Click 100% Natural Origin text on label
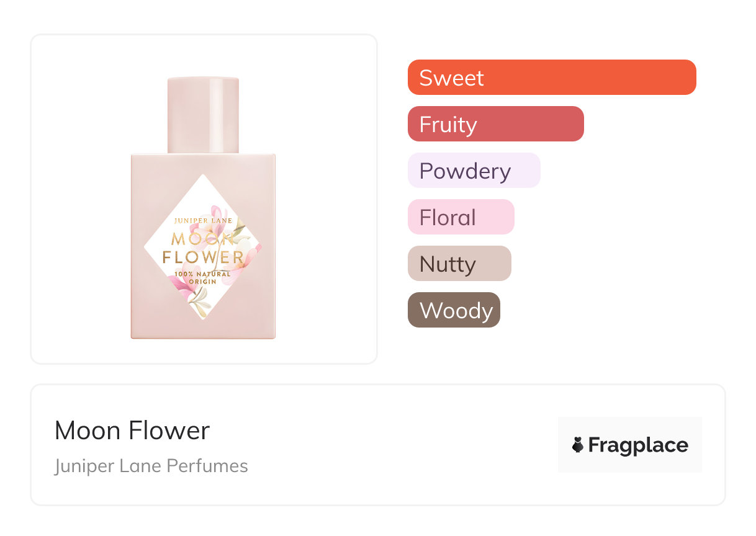The image size is (756, 536). click(202, 277)
